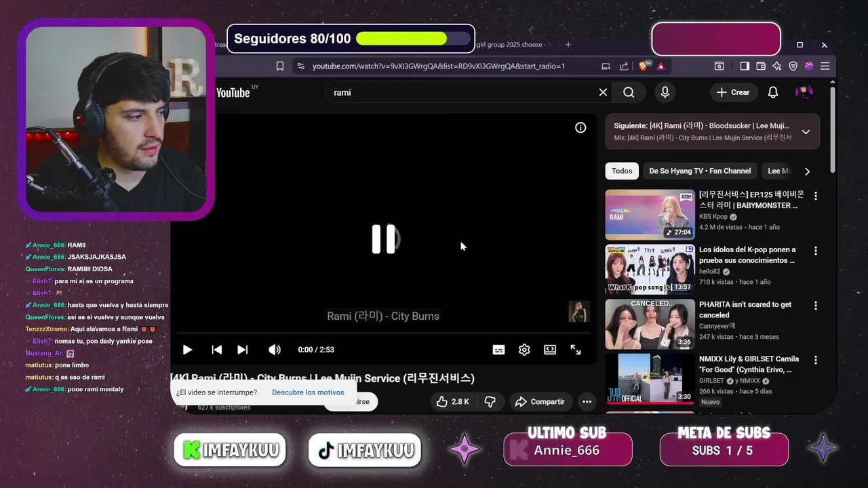Show more filter chips with arrow

[x=807, y=171]
